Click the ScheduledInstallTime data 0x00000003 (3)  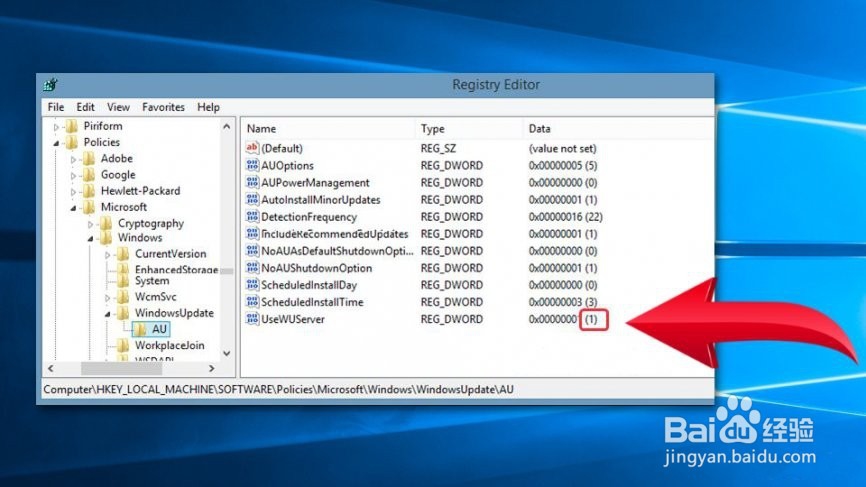pyautogui.click(x=563, y=302)
